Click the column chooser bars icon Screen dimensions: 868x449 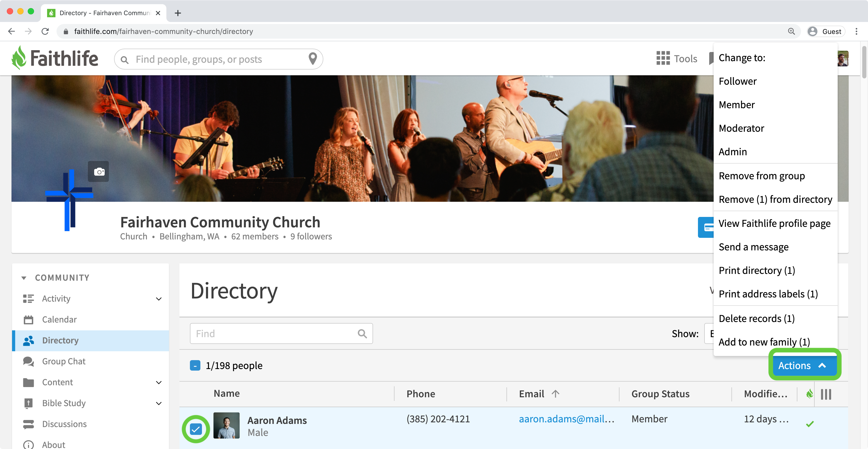click(x=826, y=394)
